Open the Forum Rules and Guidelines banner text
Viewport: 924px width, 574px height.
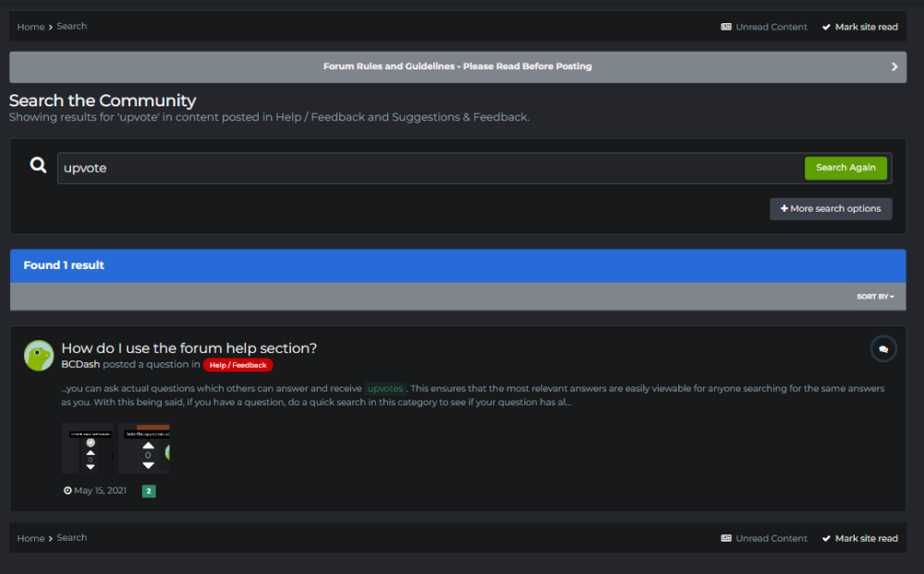click(457, 67)
